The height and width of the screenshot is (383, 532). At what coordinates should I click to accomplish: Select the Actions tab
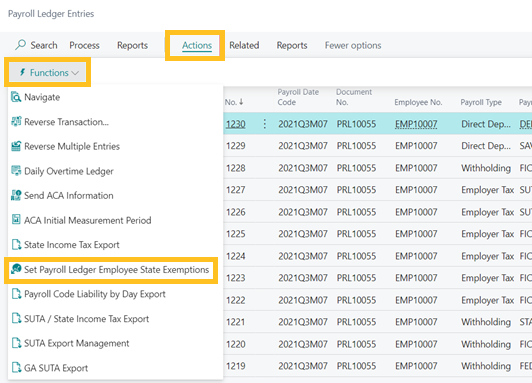197,45
